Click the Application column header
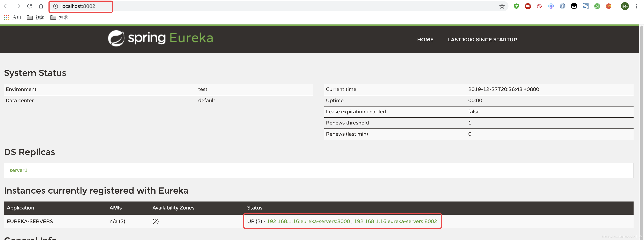This screenshot has height=240, width=644. tap(21, 208)
